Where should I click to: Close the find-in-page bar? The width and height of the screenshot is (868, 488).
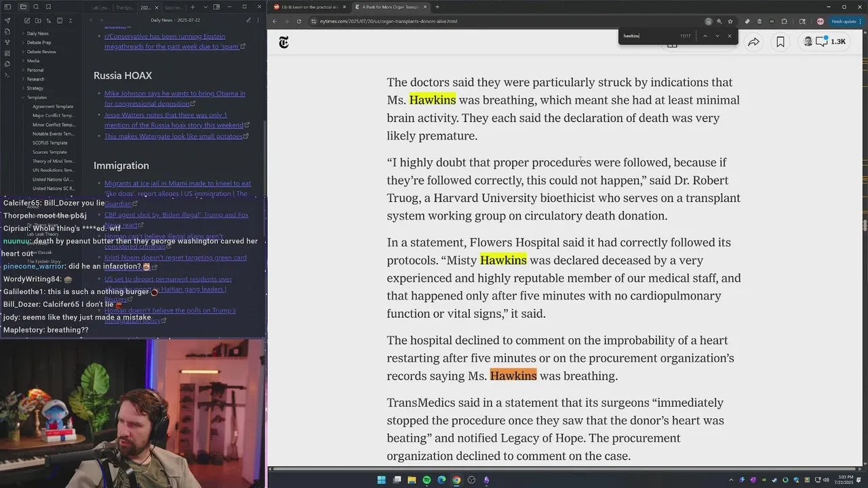pos(730,36)
